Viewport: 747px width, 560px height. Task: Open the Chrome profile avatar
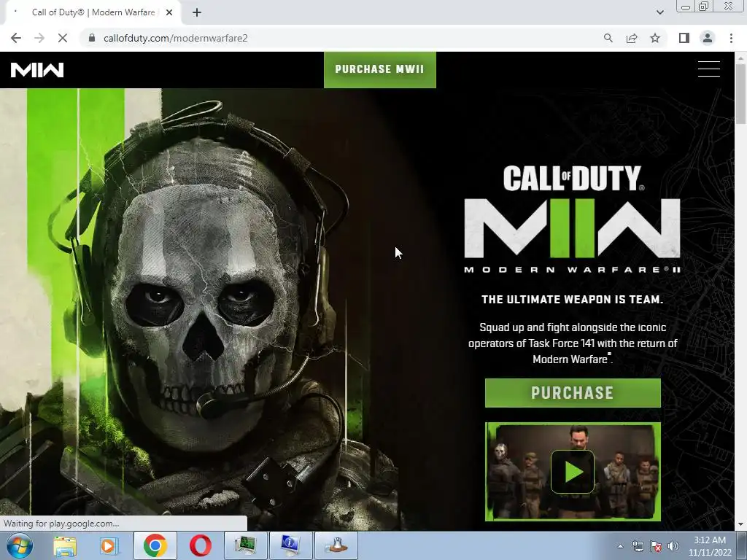[708, 38]
